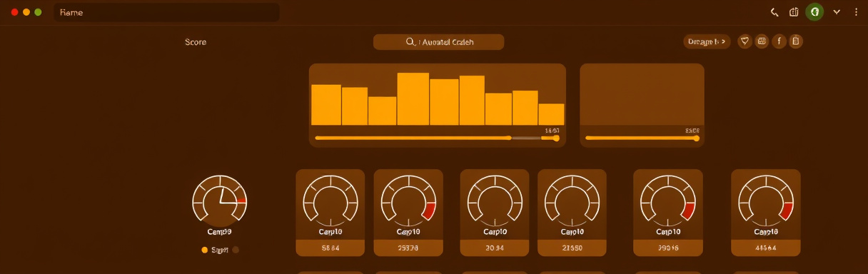Select the dark radio dot after 'Sgjrt'
The width and height of the screenshot is (868, 274).
point(236,250)
